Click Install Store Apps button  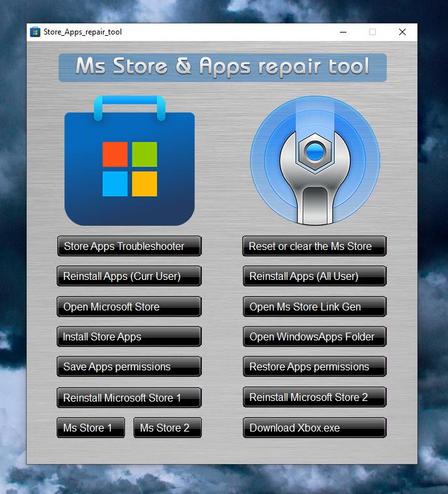pyautogui.click(x=130, y=336)
